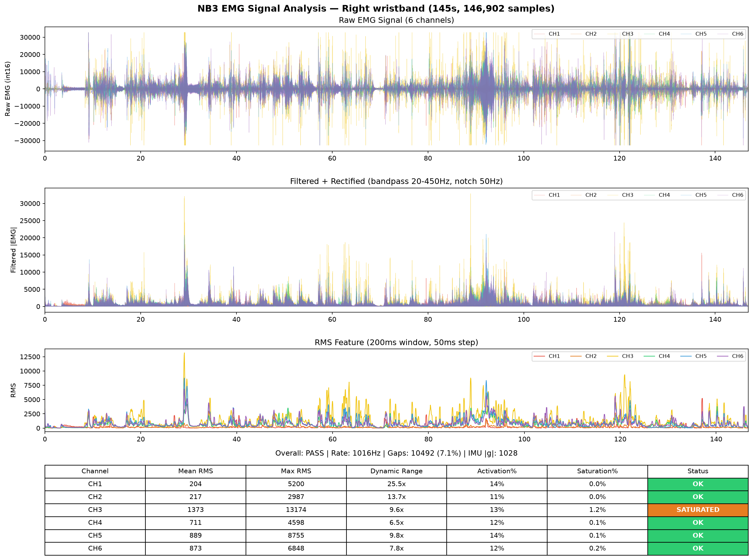Select CH2 label in the RMS Feature legend
Image resolution: width=753 pixels, height=560 pixels.
coord(591,356)
